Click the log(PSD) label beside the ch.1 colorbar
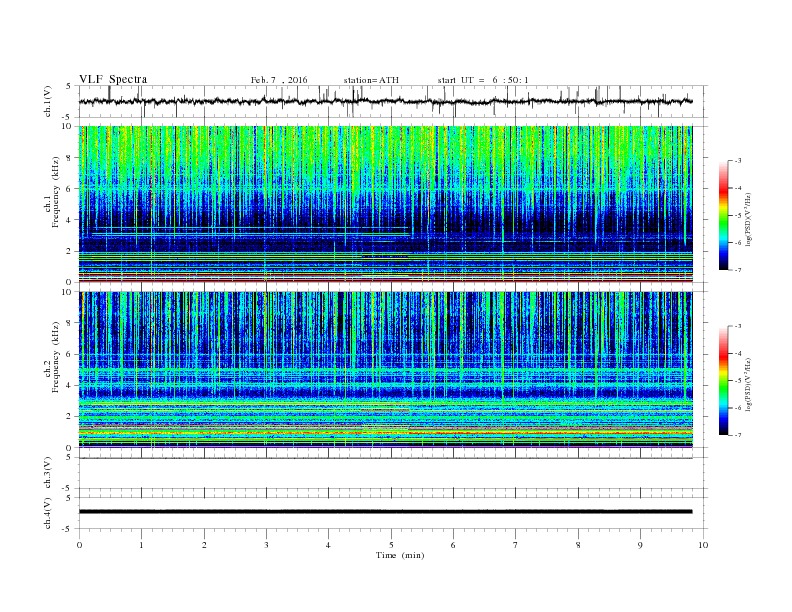This screenshot has width=792, height=612. tap(748, 220)
